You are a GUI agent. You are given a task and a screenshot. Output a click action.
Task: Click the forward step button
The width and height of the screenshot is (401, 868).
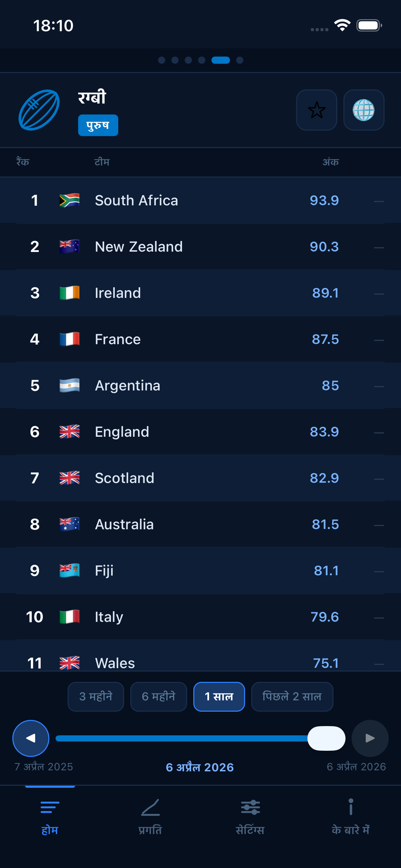(369, 738)
